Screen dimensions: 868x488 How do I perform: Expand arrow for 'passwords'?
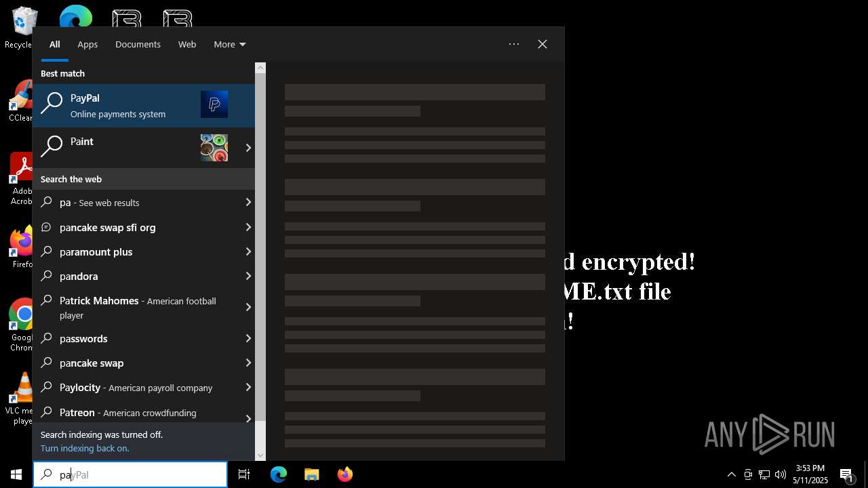pyautogui.click(x=248, y=338)
